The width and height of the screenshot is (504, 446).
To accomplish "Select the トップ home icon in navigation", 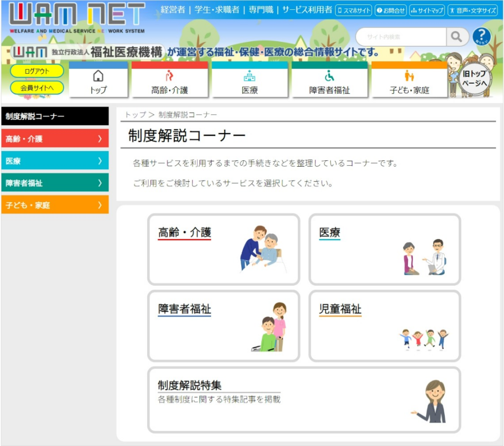I will click(x=98, y=77).
